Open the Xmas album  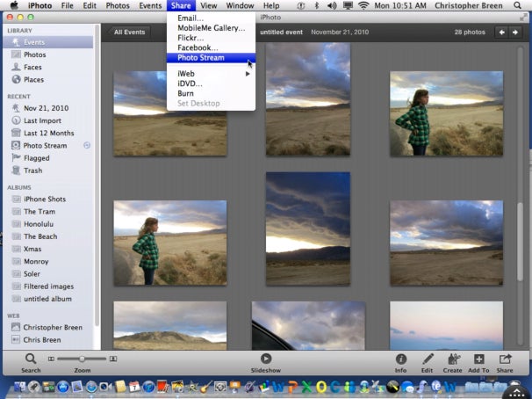coord(47,249)
